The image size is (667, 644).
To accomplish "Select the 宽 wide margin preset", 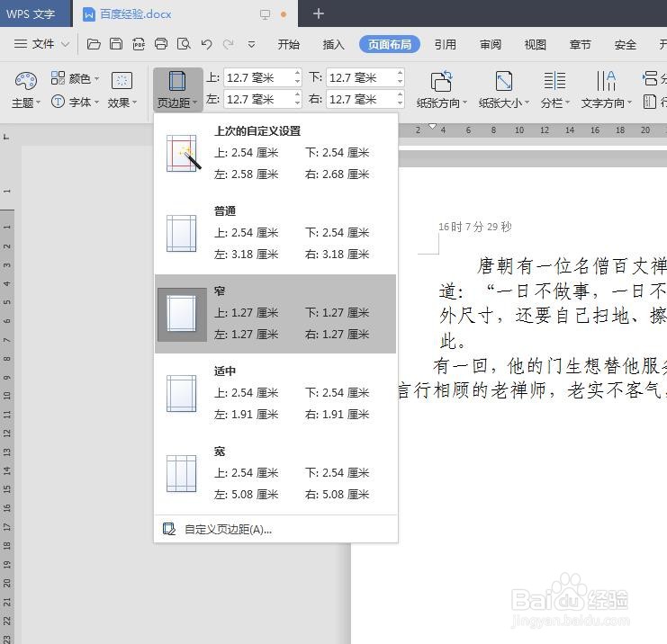I will click(275, 473).
